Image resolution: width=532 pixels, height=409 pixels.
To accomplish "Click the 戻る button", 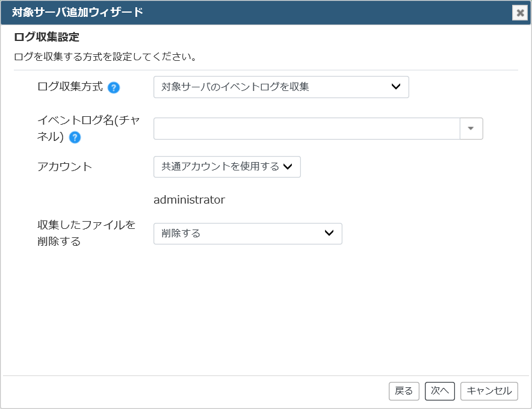I will tap(404, 391).
